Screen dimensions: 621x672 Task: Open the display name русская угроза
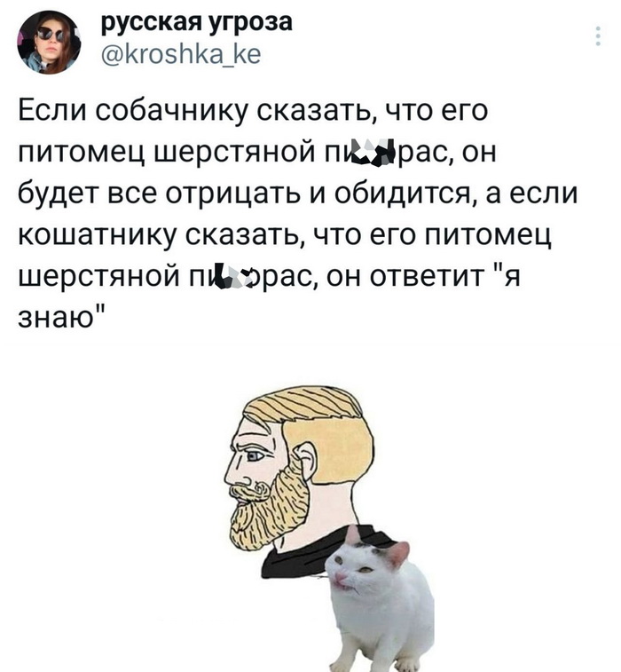pyautogui.click(x=197, y=22)
